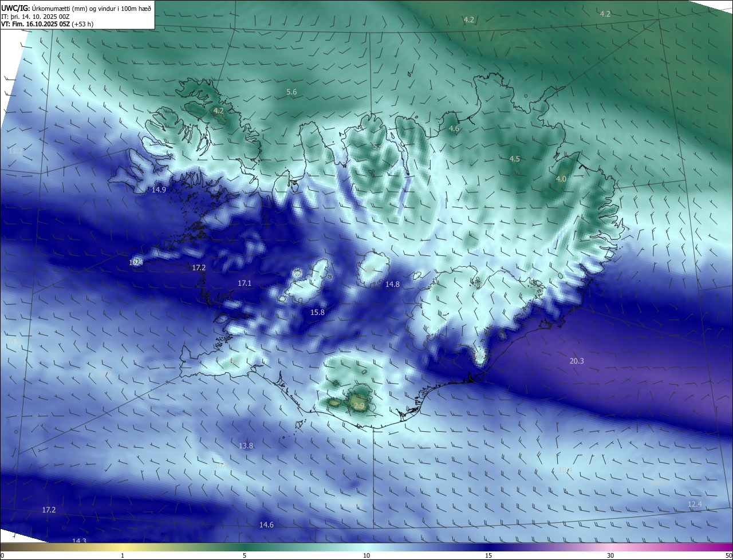The height and width of the screenshot is (560, 733).
Task: Click the 14.3 value label
Action: pos(79,541)
